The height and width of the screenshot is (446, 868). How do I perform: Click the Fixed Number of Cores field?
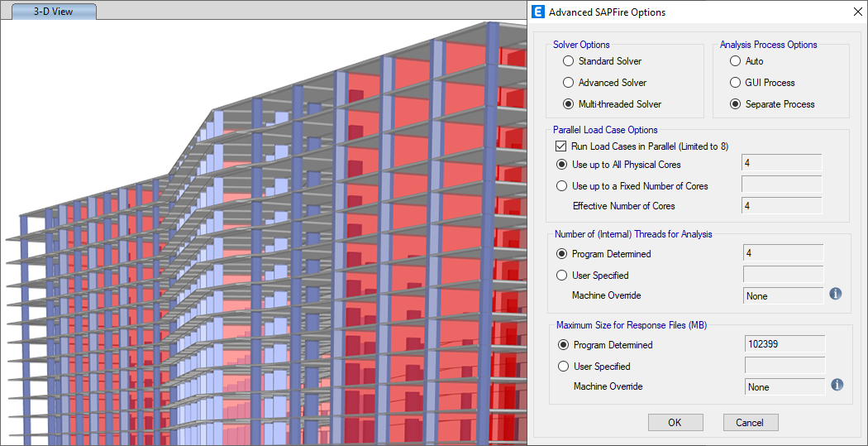pyautogui.click(x=782, y=185)
